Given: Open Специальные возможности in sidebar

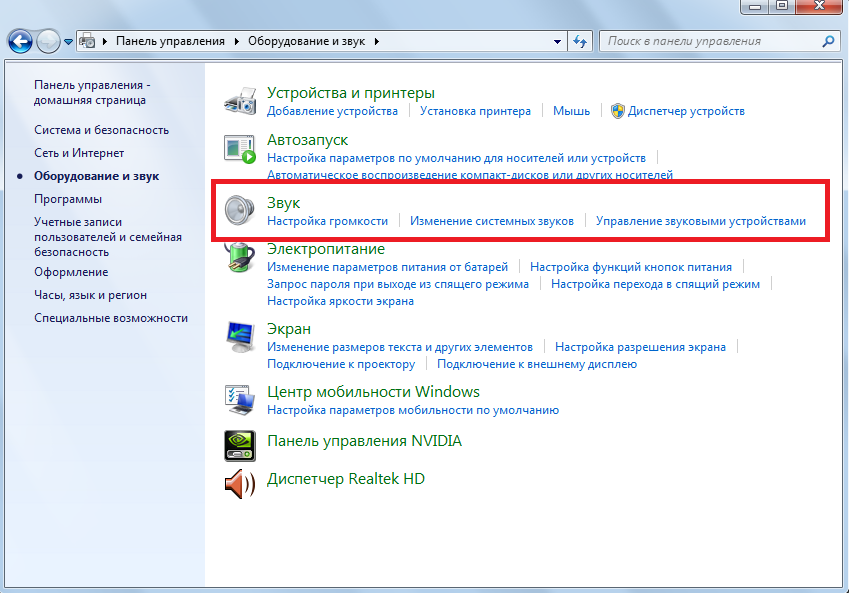Looking at the screenshot, I should coord(111,318).
